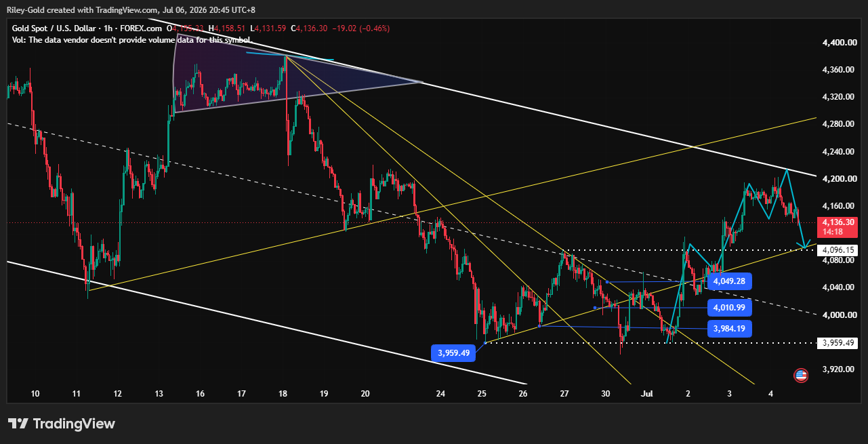The width and height of the screenshot is (868, 444).
Task: Click the 4,280.00 price scale value
Action: pyautogui.click(x=840, y=124)
